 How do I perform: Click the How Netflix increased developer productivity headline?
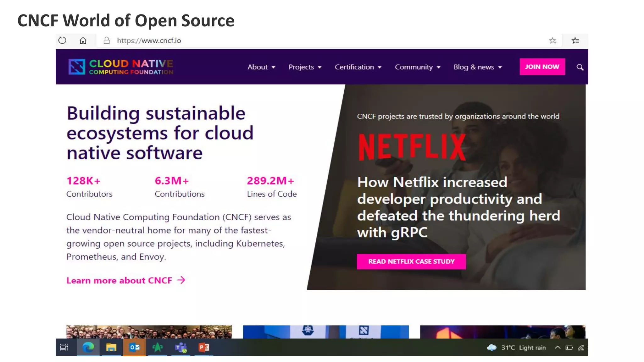(458, 207)
